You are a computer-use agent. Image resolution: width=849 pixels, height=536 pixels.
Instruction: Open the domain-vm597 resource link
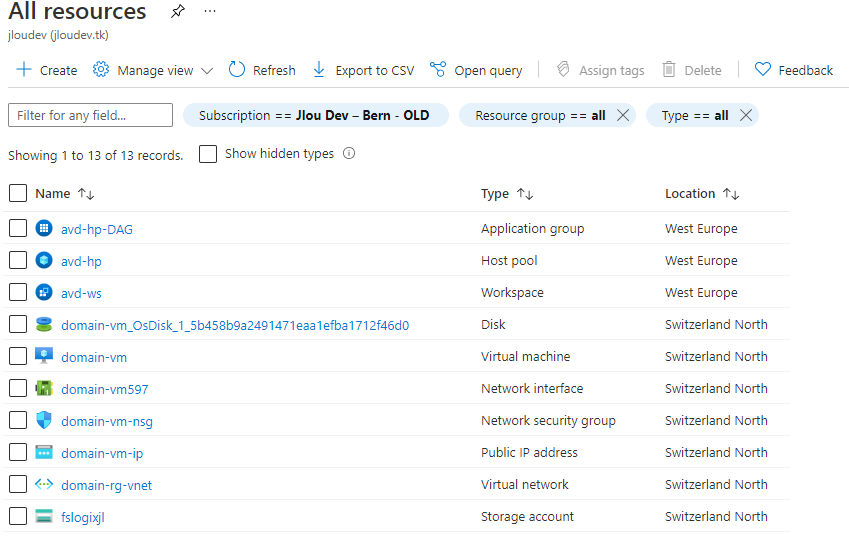[104, 389]
